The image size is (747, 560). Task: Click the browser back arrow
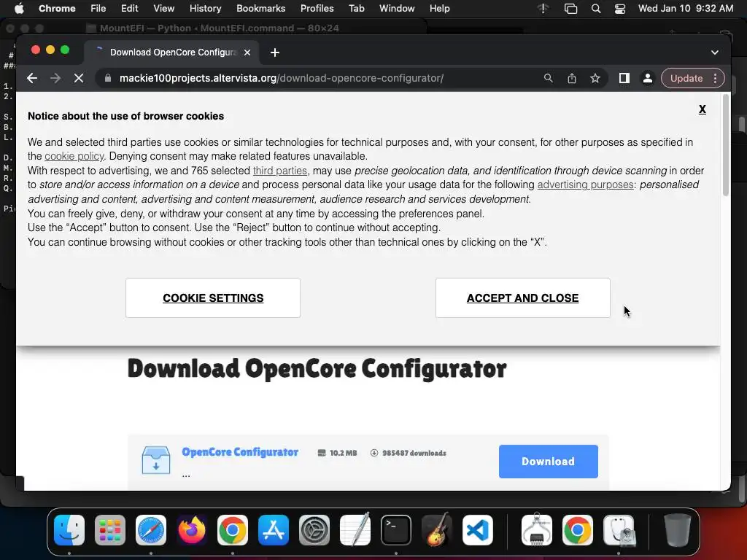click(x=32, y=78)
